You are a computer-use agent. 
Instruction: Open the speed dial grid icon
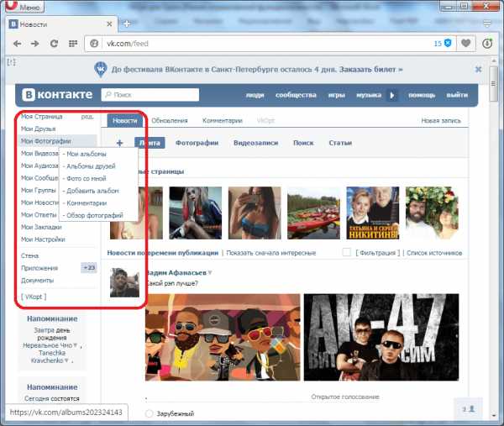click(73, 44)
